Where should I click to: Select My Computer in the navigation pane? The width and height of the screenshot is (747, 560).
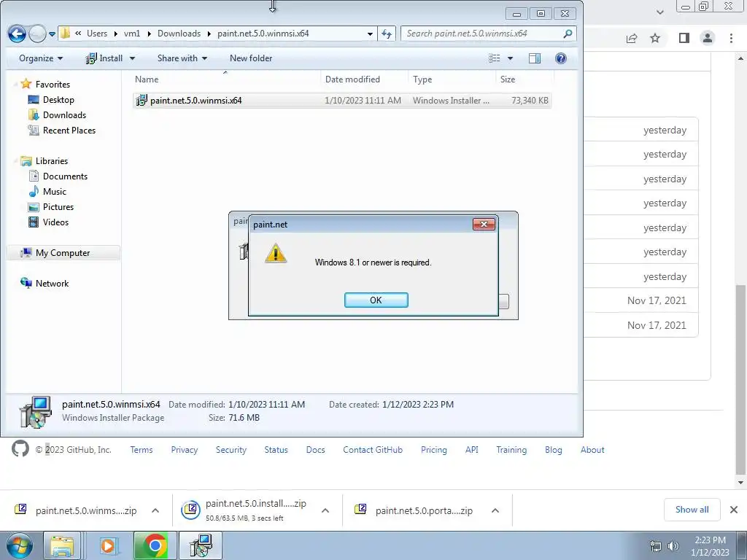pyautogui.click(x=63, y=253)
